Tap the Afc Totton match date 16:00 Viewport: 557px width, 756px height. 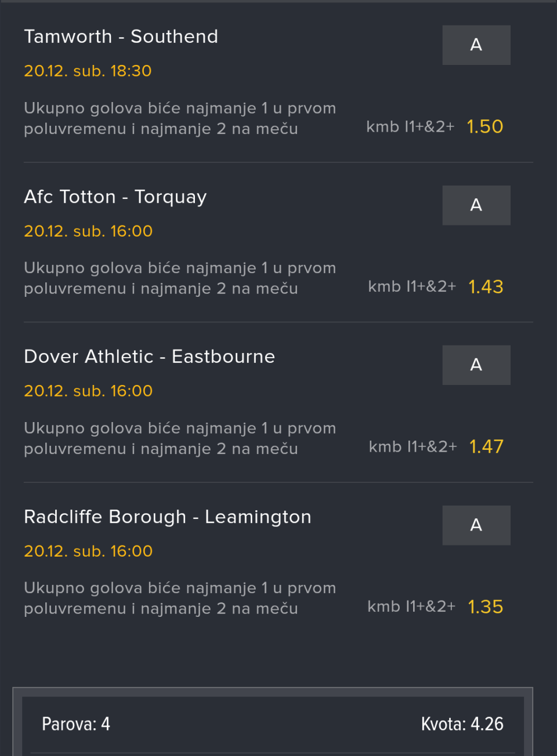coord(88,231)
